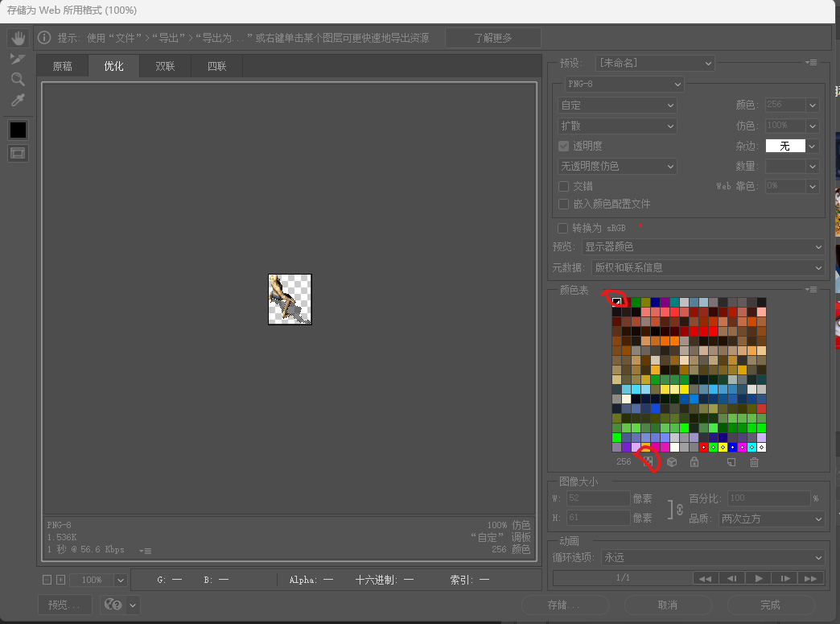Click the new color icon in color table
840x624 pixels.
pos(731,461)
